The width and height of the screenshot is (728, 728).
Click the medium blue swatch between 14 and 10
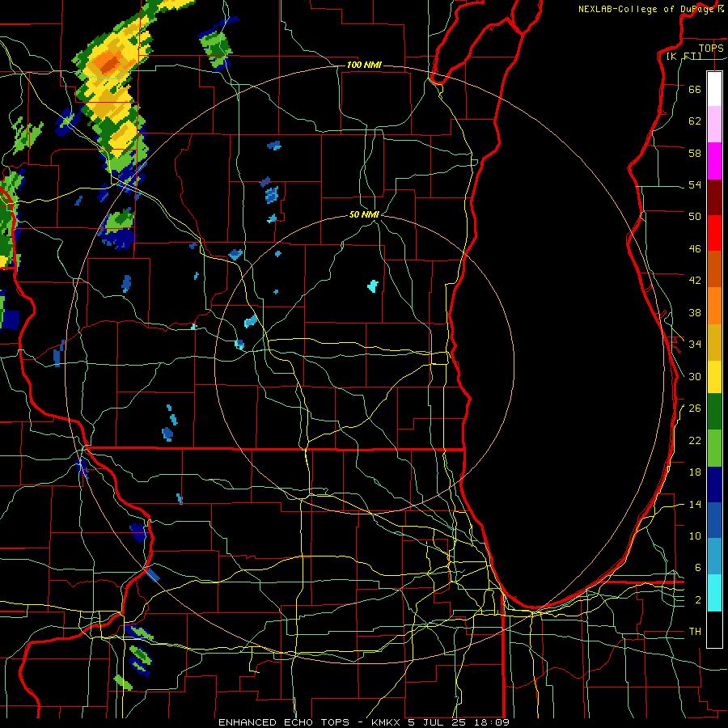pos(714,521)
